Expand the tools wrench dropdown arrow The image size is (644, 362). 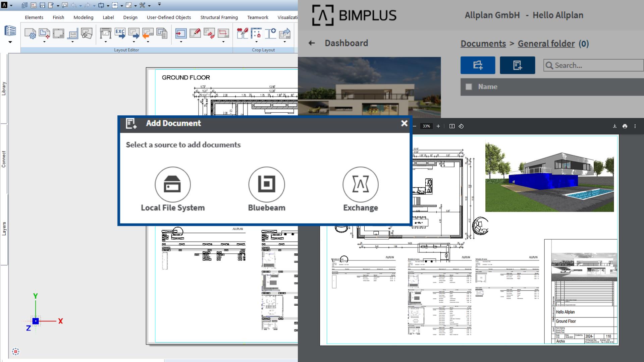tap(149, 5)
